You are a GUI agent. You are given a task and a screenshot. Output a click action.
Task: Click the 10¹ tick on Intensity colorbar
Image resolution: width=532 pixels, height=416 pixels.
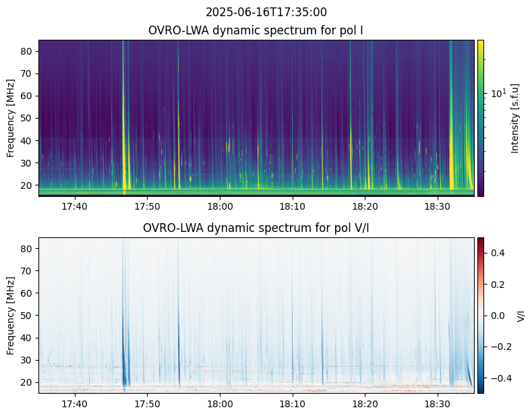point(496,92)
